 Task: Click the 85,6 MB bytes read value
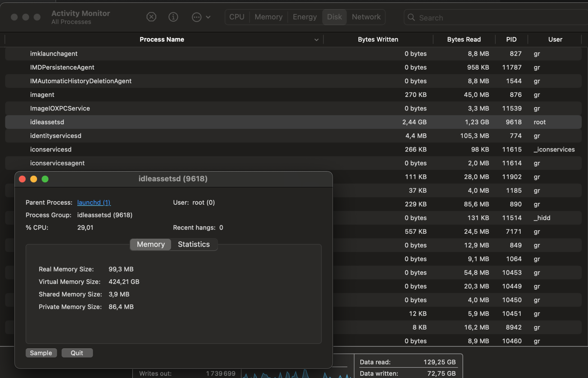(x=476, y=204)
